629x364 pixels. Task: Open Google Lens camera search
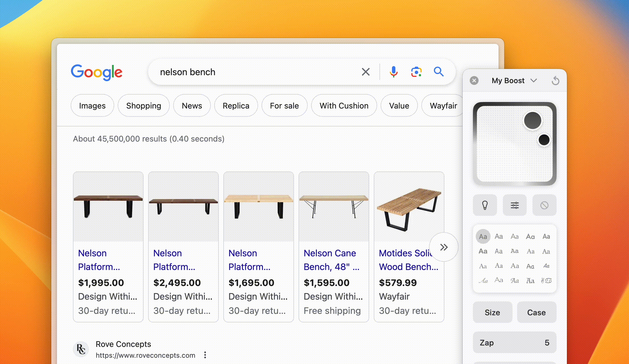click(416, 72)
